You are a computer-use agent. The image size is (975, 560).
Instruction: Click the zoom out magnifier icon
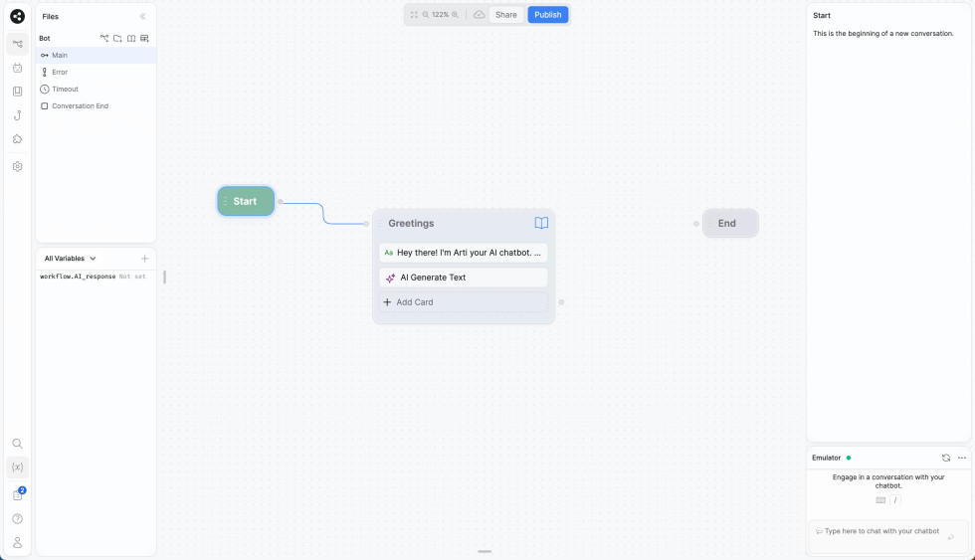426,15
